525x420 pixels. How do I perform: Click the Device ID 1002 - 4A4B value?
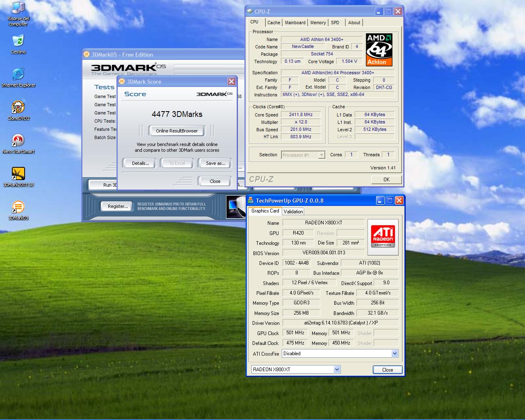[297, 262]
